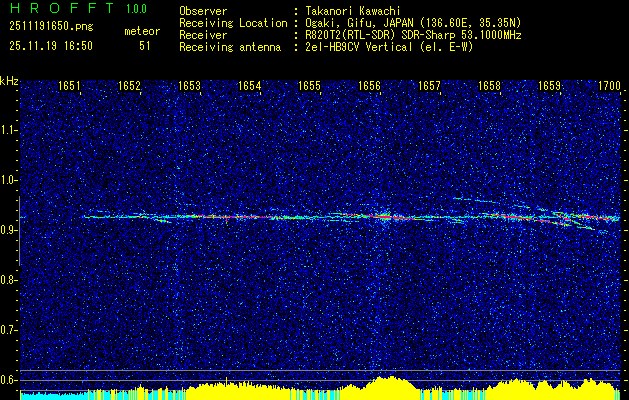Select the 1700 time label
Image resolution: width=629 pixels, height=400 pixels.
(609, 87)
